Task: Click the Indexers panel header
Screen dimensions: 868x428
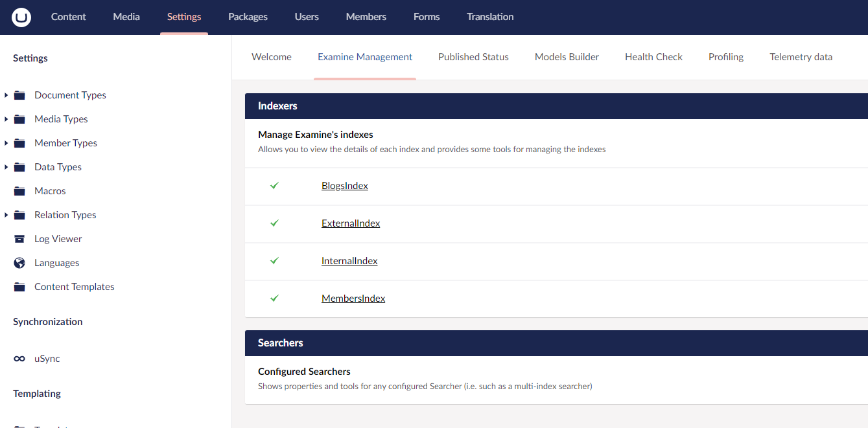Action: (556, 106)
